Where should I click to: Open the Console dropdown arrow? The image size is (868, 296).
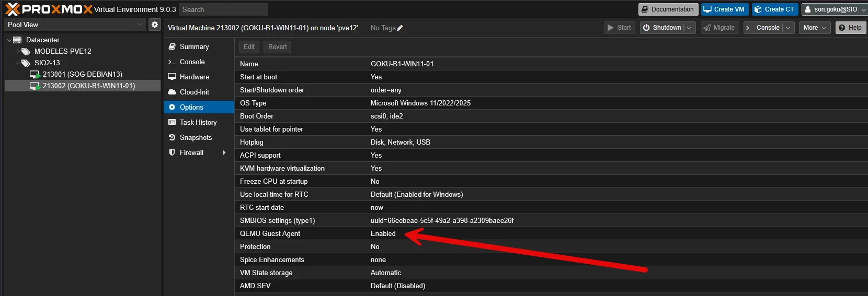tap(788, 28)
